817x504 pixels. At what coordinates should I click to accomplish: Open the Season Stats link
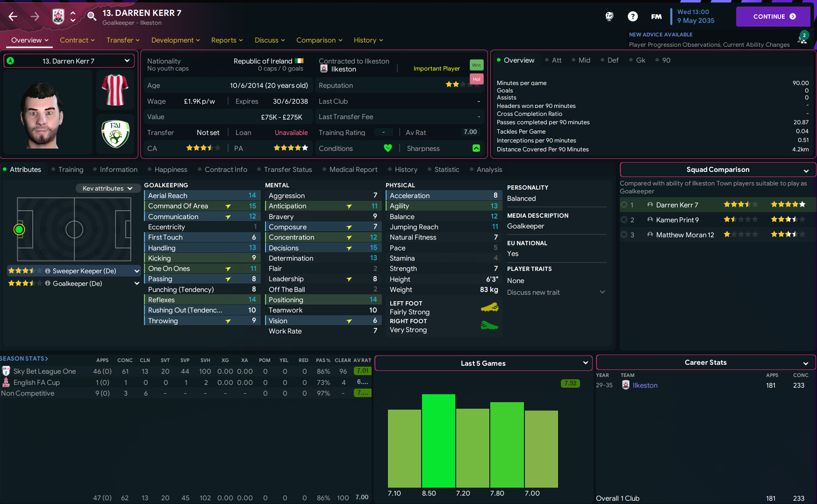click(x=24, y=359)
